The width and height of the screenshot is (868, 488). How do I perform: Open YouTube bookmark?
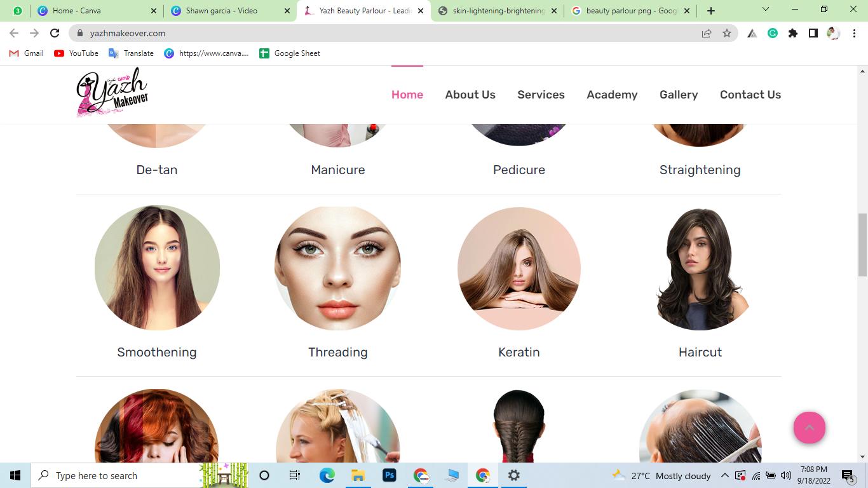pyautogui.click(x=76, y=53)
